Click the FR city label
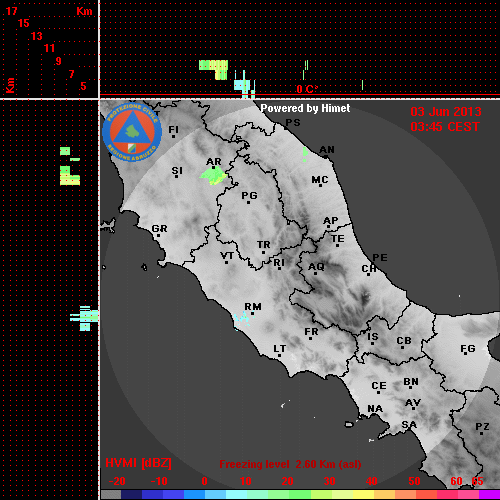 [x=311, y=332]
